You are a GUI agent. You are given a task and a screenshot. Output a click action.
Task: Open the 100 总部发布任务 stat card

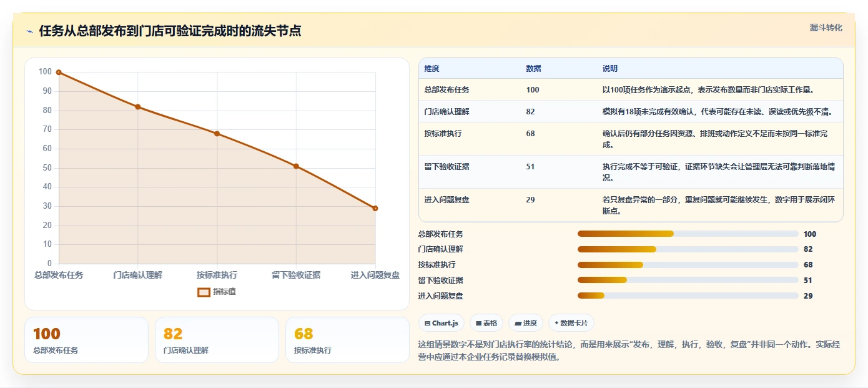pyautogui.click(x=86, y=340)
